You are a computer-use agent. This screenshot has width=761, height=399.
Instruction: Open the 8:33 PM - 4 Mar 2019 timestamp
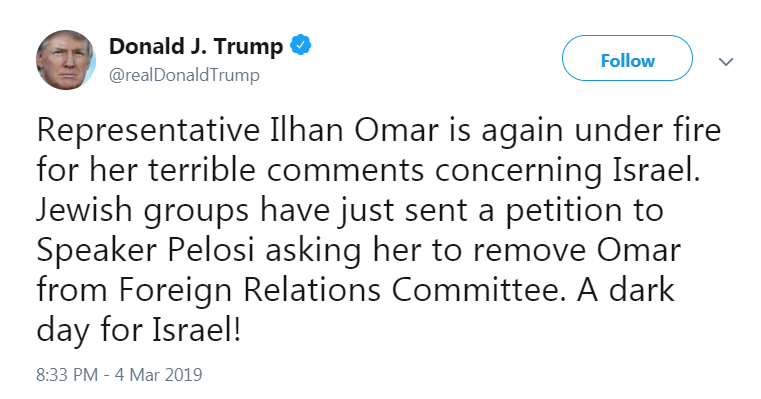[119, 375]
